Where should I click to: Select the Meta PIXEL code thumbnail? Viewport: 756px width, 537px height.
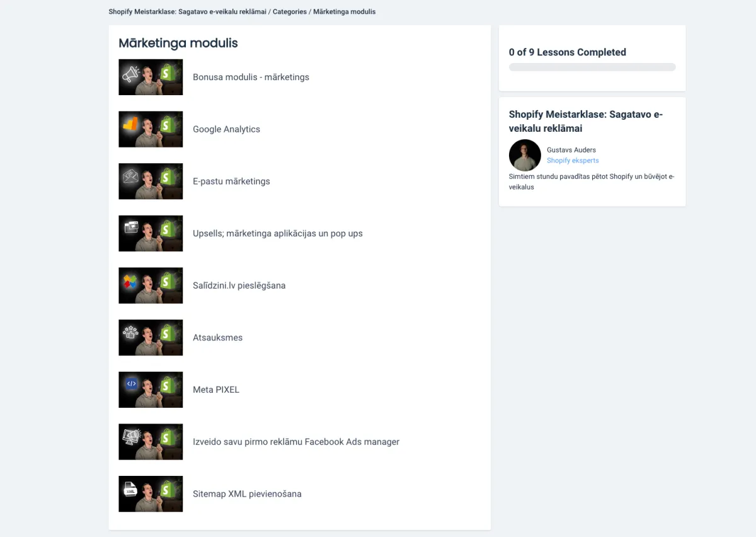click(x=151, y=390)
